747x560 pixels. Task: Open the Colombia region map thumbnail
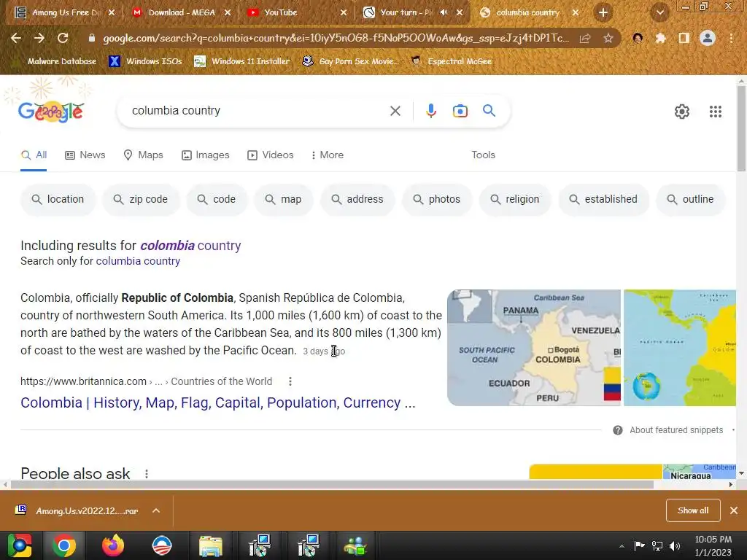tap(533, 348)
